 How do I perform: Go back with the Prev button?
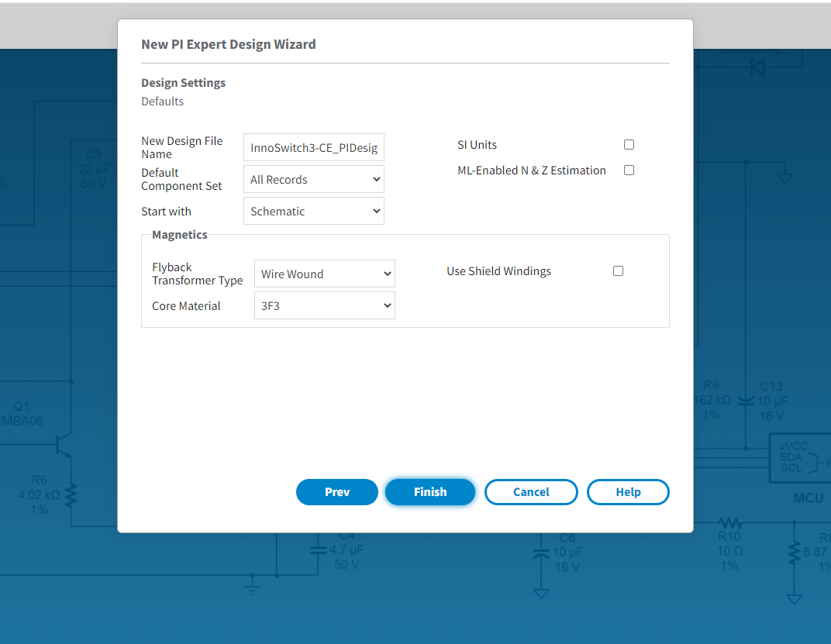coord(337,492)
